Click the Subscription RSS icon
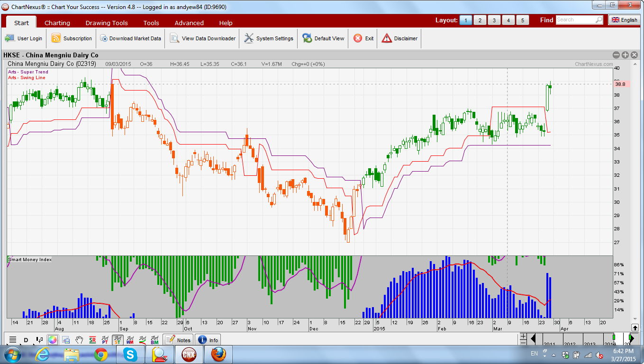 coord(56,38)
